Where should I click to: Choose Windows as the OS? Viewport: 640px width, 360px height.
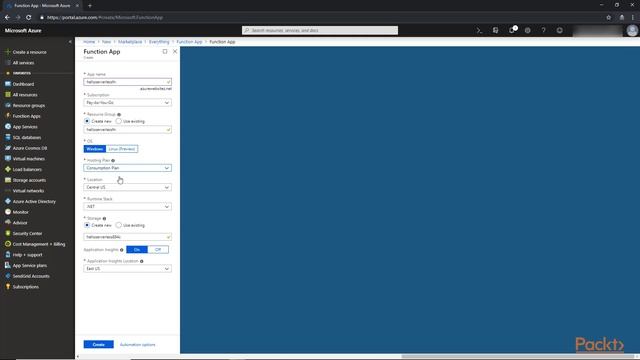(95, 149)
